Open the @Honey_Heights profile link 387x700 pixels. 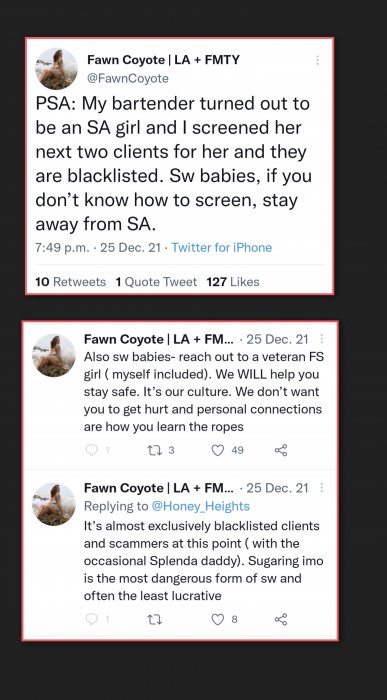pyautogui.click(x=200, y=506)
